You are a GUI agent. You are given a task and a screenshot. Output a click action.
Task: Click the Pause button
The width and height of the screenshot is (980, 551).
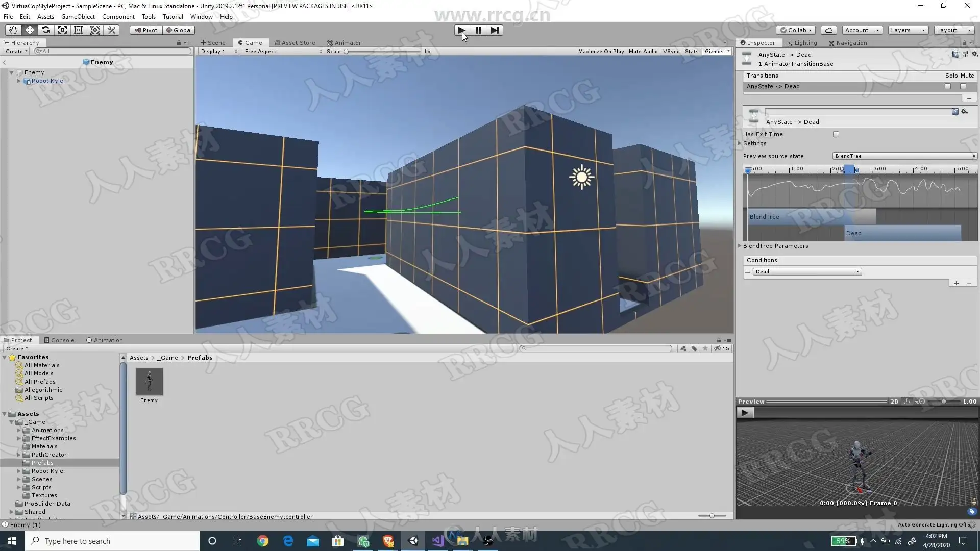click(x=478, y=30)
